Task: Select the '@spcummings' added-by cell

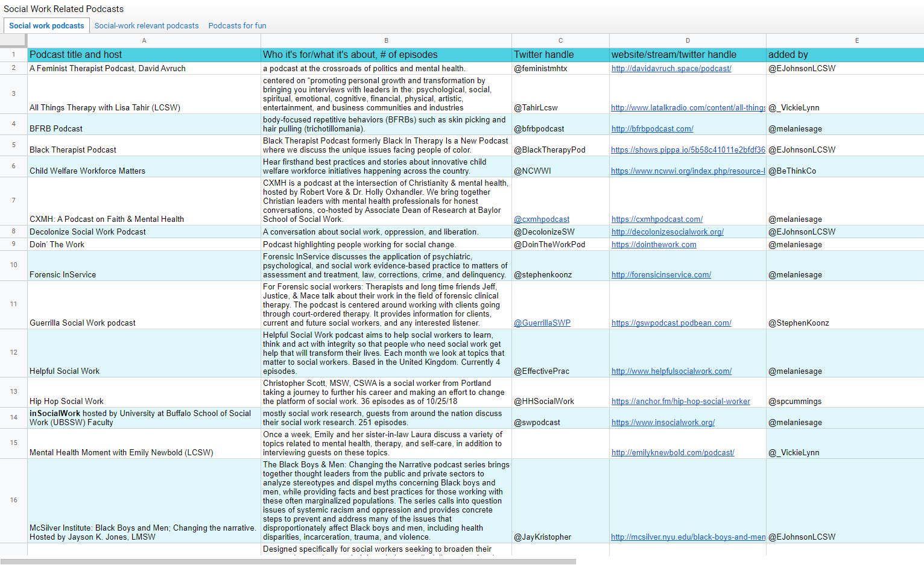Action: tap(845, 393)
